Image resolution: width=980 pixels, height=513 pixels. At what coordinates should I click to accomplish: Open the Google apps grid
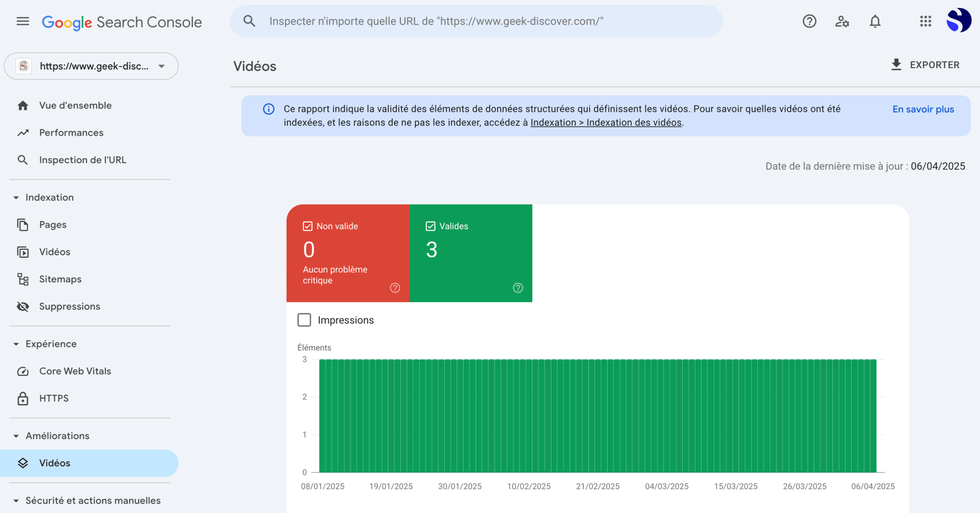tap(925, 21)
